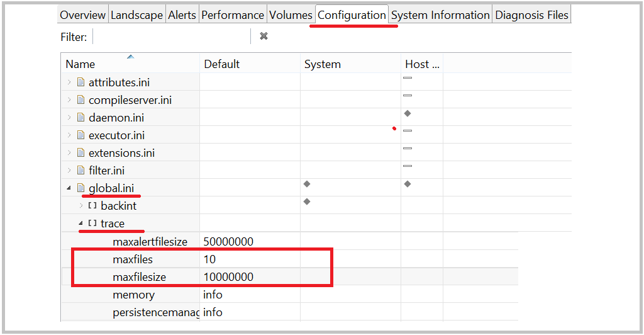644x335 pixels.
Task: Go to the Performance tab
Action: coord(233,15)
